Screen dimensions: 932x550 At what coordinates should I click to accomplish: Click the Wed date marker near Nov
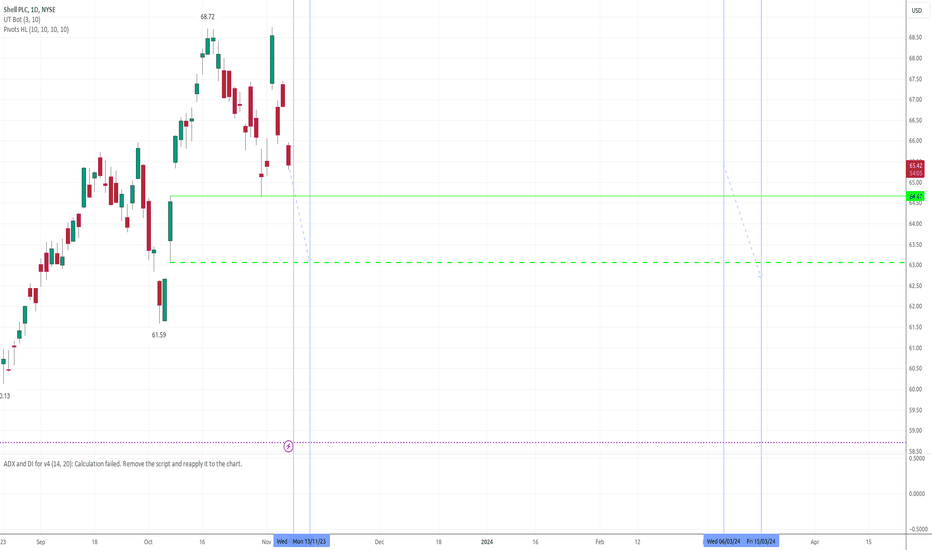point(282,541)
